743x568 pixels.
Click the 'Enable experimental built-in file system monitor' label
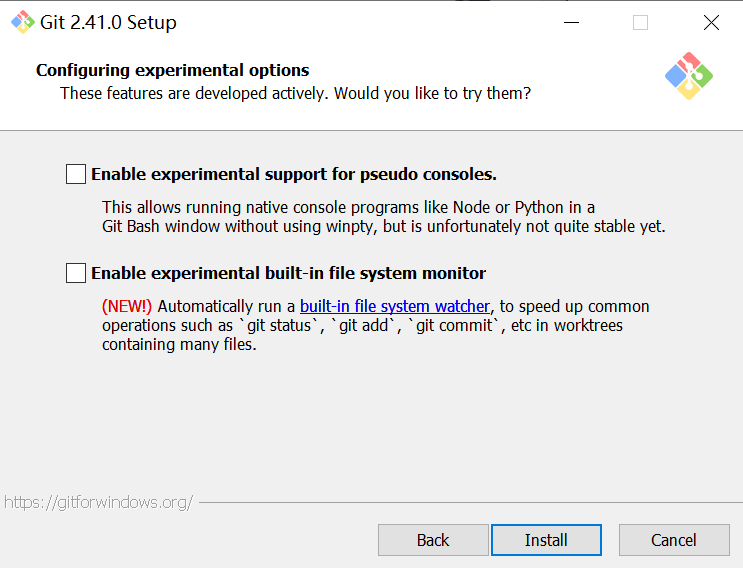pos(289,273)
